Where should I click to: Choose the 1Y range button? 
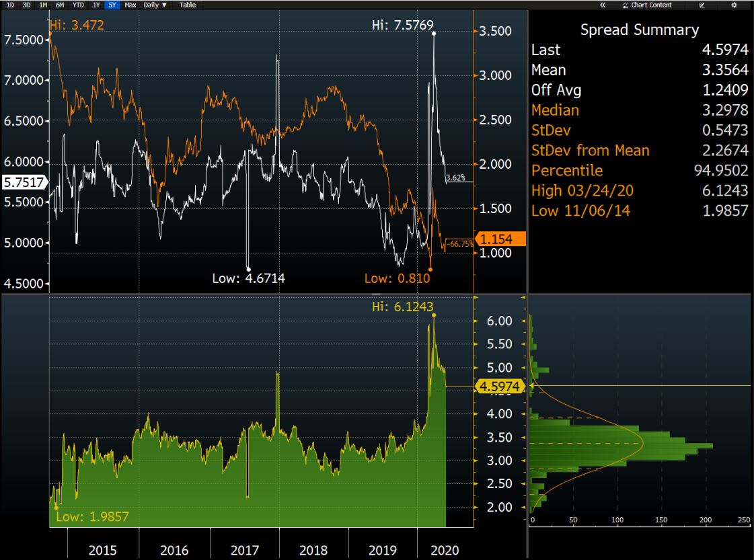96,5
